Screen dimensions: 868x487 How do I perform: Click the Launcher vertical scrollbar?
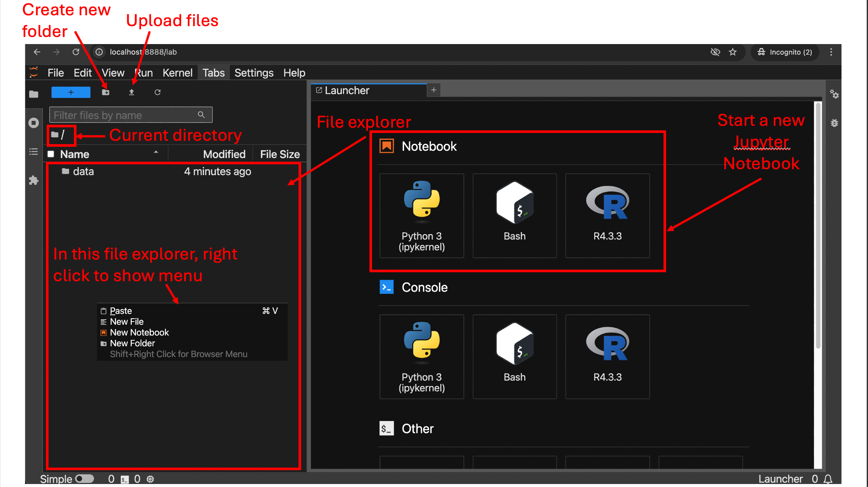coord(818,224)
